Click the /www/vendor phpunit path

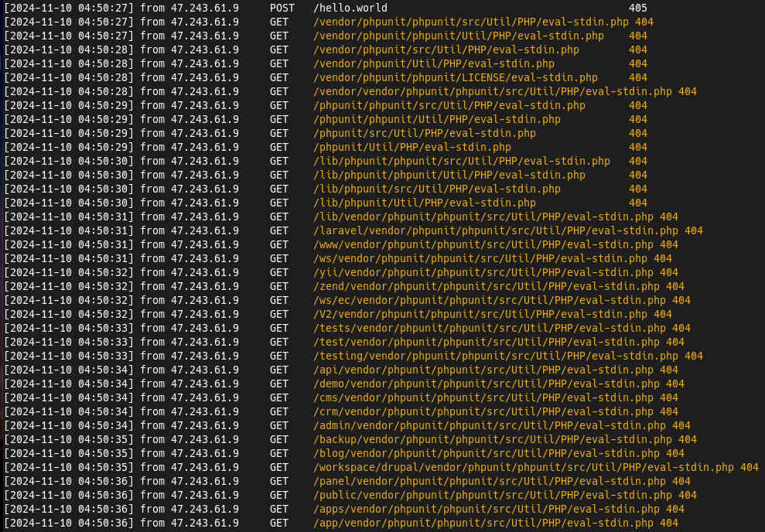click(x=483, y=244)
